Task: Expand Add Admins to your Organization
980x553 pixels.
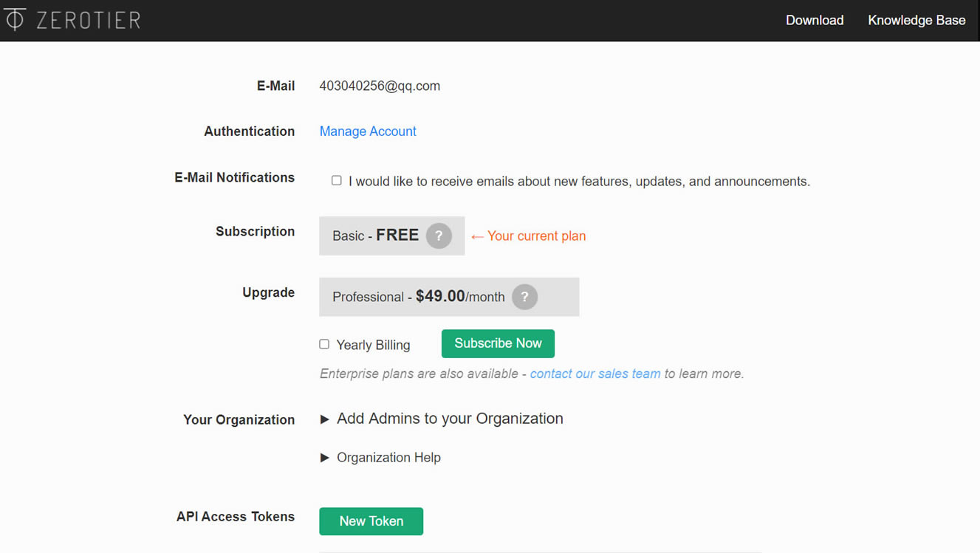Action: tap(442, 419)
